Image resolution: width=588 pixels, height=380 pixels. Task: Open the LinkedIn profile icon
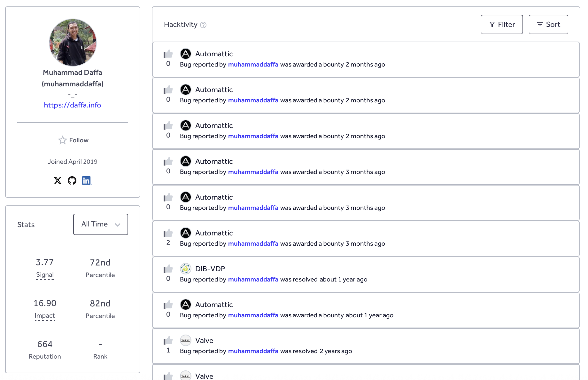(87, 181)
